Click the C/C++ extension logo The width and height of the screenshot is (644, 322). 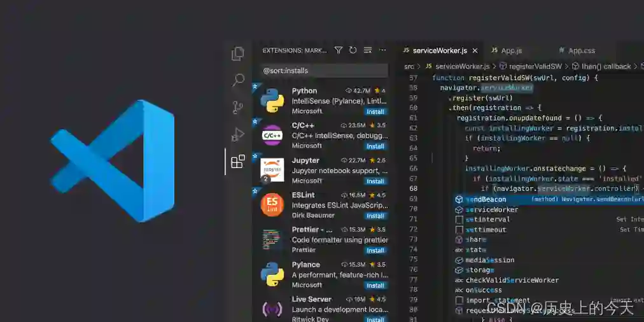click(x=272, y=135)
